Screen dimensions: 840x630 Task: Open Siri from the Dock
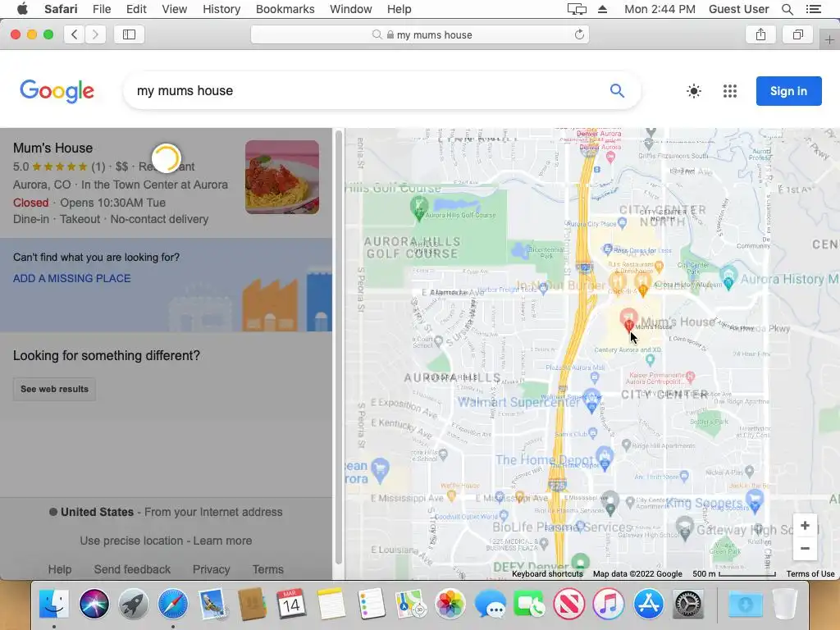point(94,603)
